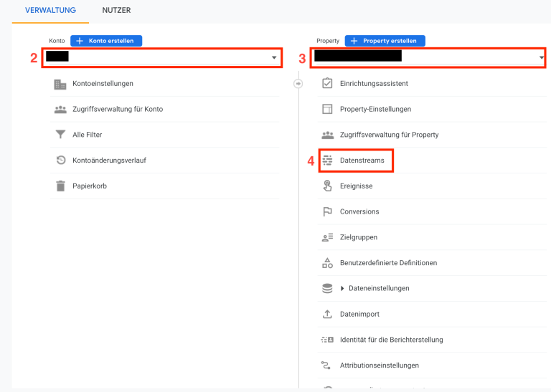This screenshot has width=551, height=392.
Task: Click the Papierkorb trash icon
Action: tap(60, 186)
